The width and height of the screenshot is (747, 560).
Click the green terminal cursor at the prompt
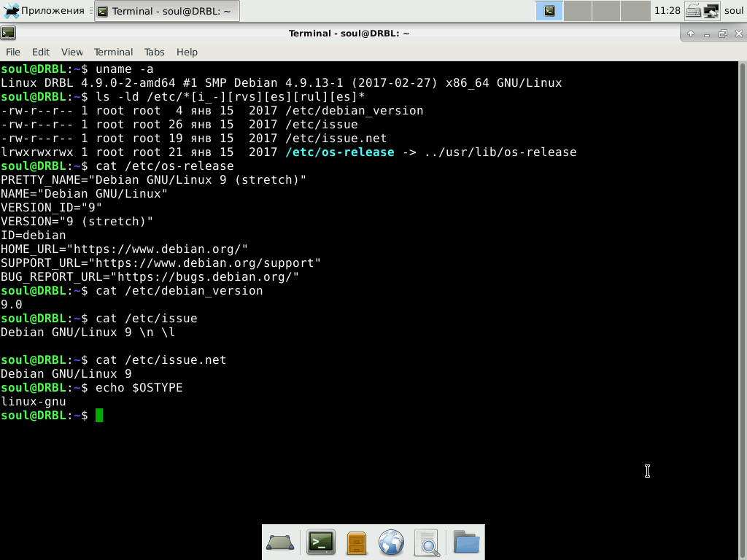point(99,415)
